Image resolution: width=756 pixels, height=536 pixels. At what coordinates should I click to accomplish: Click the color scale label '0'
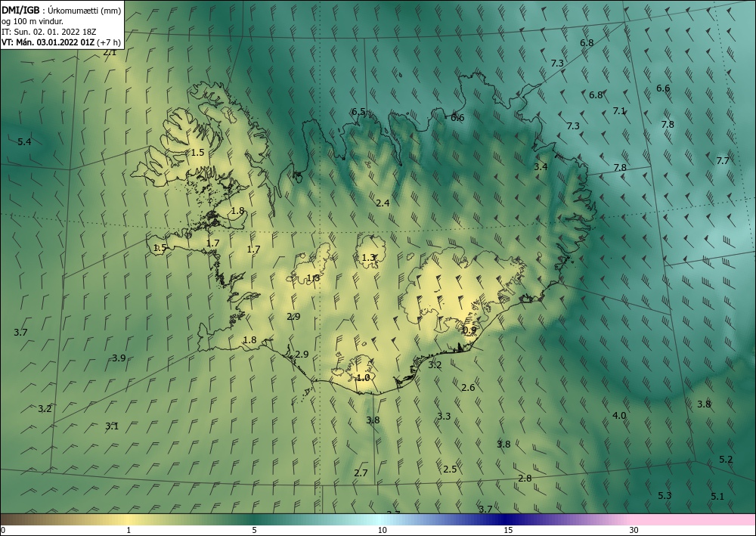[x=3, y=530]
